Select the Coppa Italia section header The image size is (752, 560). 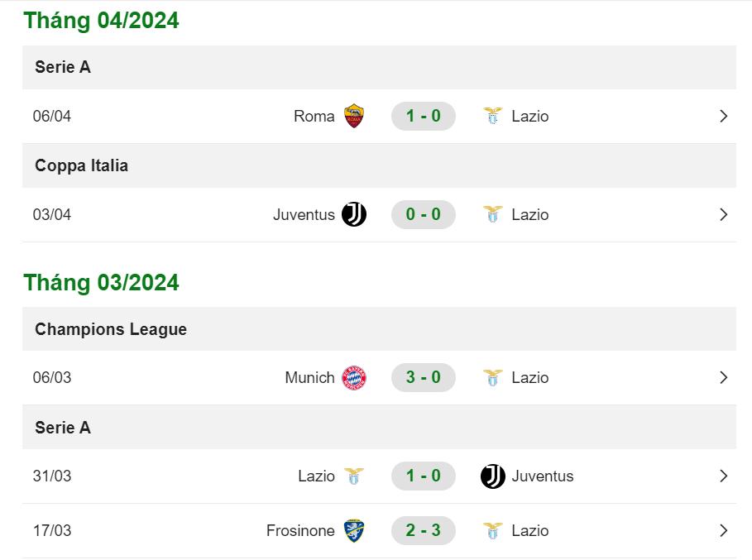click(379, 166)
